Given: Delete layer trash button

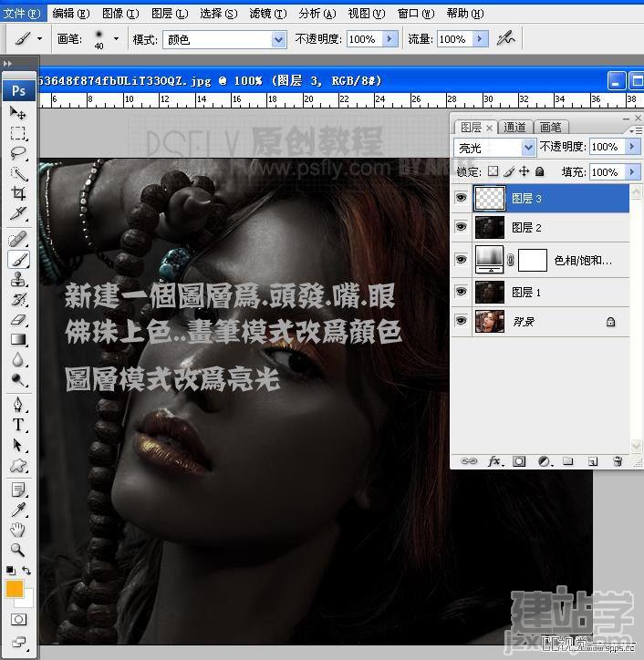Looking at the screenshot, I should 618,461.
